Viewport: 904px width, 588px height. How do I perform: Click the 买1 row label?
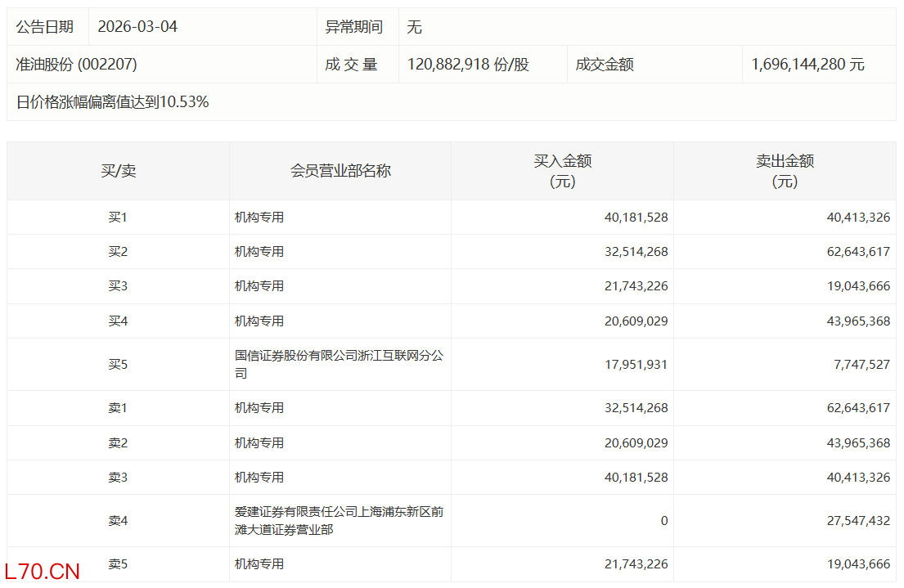pos(118,218)
